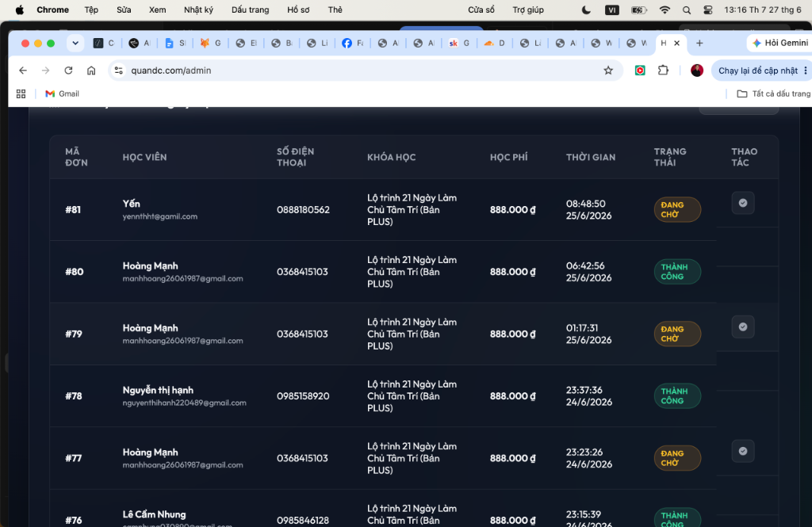Open the browser home page
Viewport: 812px width, 527px height.
[x=91, y=71]
